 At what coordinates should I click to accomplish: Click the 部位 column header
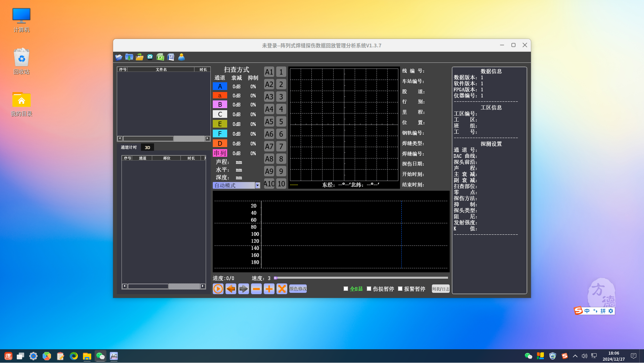point(166,158)
